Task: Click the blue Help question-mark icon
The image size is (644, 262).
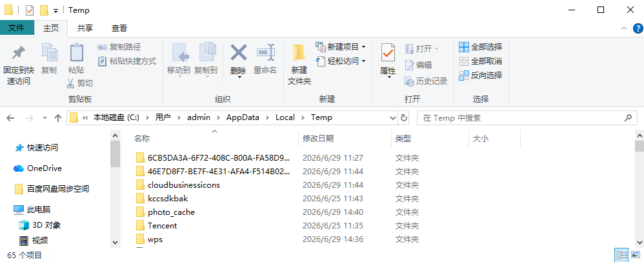Action: pyautogui.click(x=638, y=28)
